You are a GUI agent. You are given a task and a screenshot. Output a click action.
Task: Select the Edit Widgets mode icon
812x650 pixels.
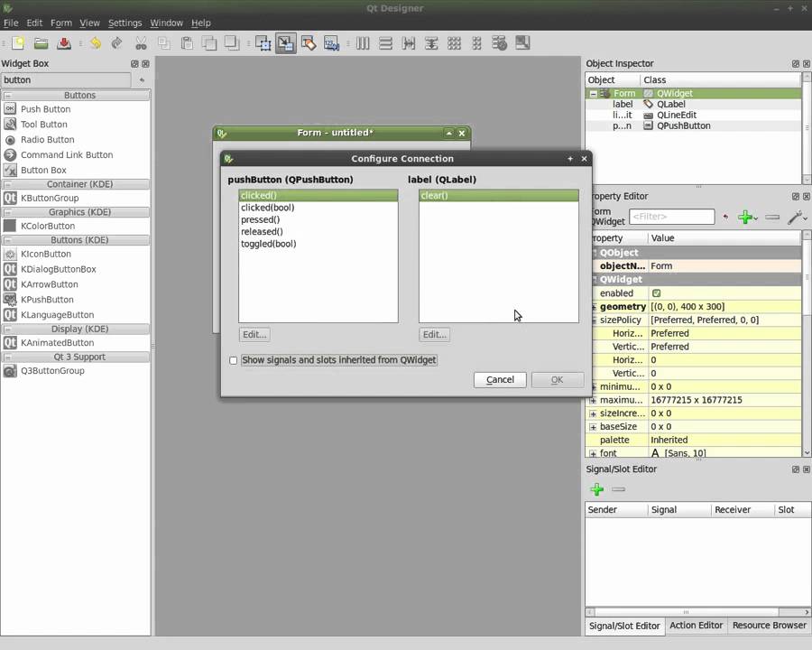pyautogui.click(x=263, y=43)
